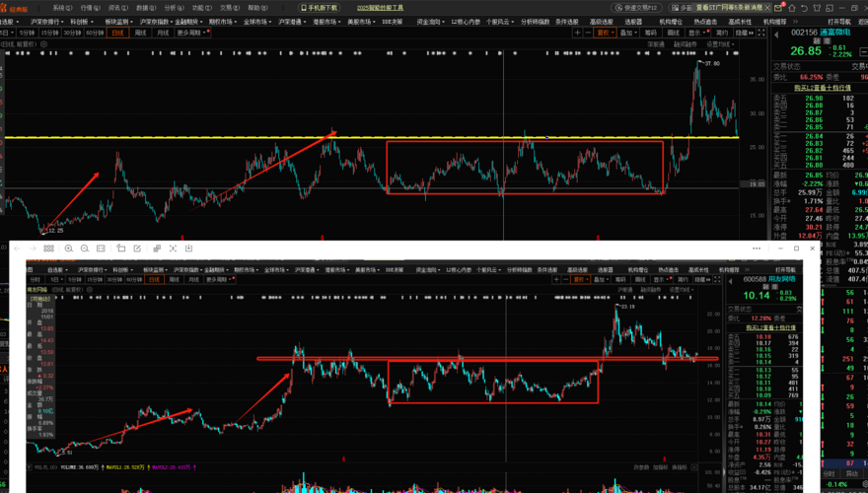The width and height of the screenshot is (868, 493).
Task: Switch chart to 30分钟 period
Action: pos(72,33)
